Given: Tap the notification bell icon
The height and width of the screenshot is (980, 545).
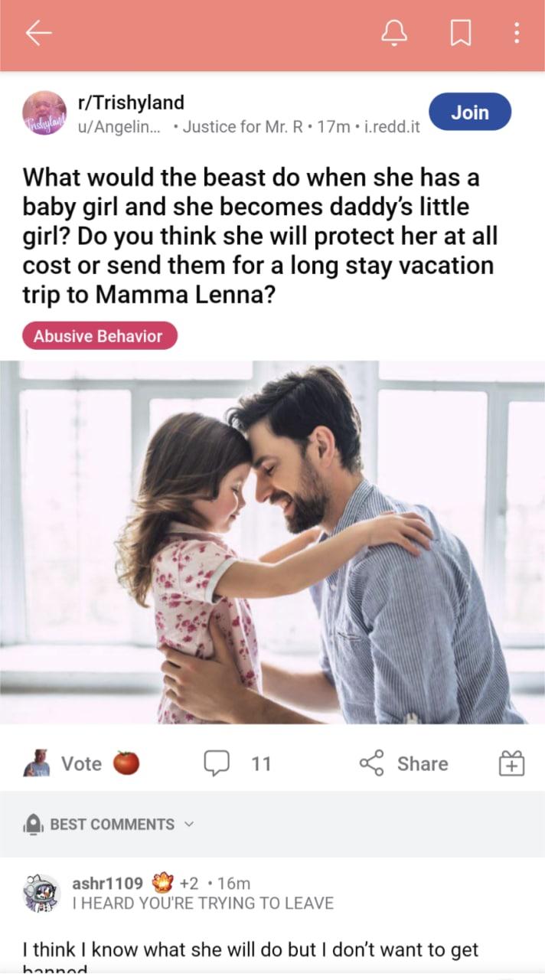Looking at the screenshot, I should (x=395, y=32).
